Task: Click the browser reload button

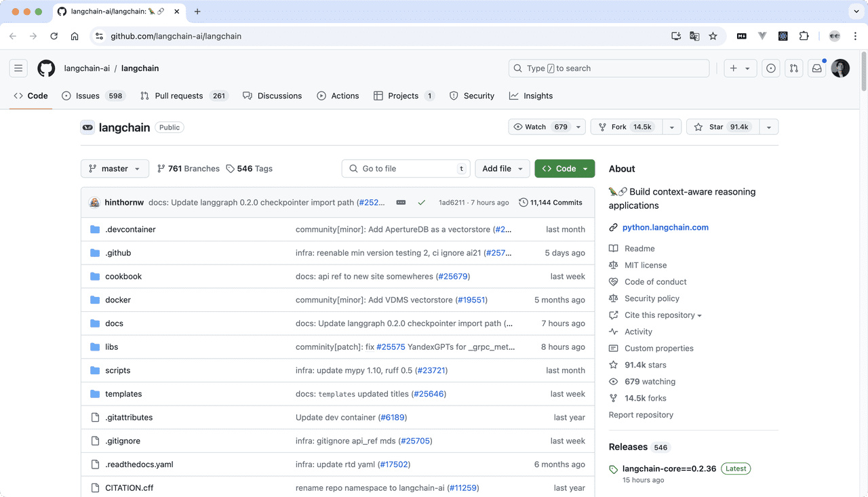Action: [x=54, y=36]
